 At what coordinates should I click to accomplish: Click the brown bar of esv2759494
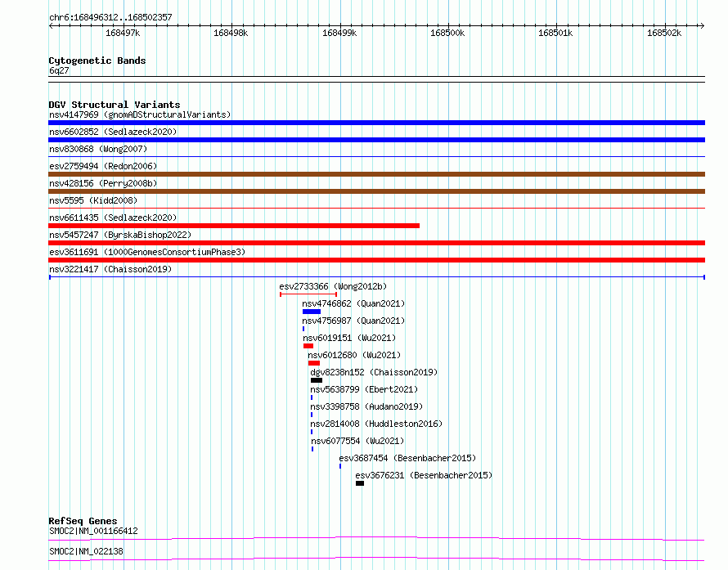376,174
